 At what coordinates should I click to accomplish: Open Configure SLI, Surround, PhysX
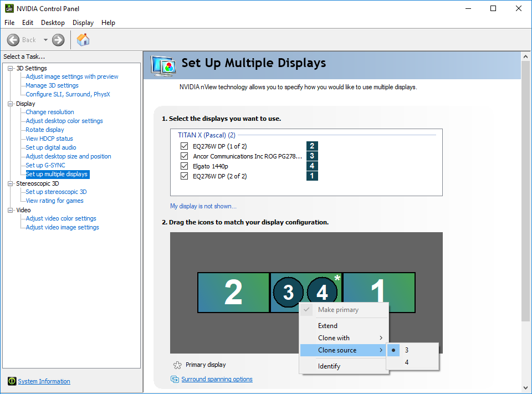68,94
